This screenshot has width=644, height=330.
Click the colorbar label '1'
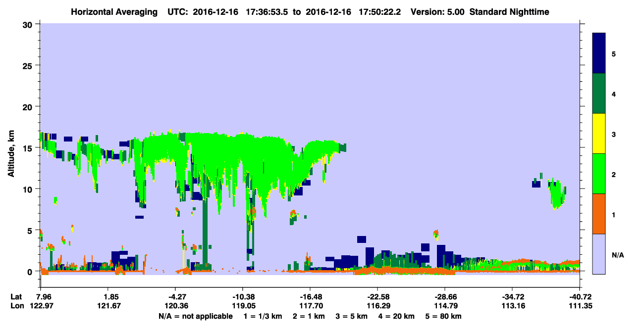(x=614, y=215)
